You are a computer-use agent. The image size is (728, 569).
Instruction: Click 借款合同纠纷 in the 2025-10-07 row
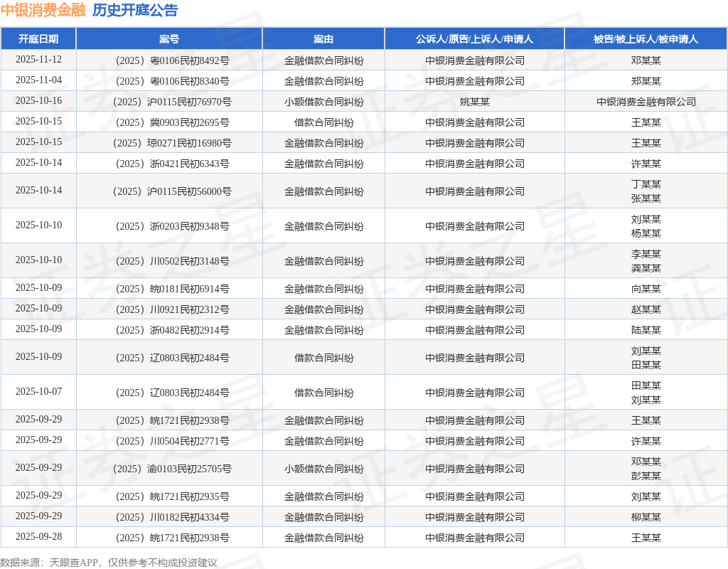323,393
